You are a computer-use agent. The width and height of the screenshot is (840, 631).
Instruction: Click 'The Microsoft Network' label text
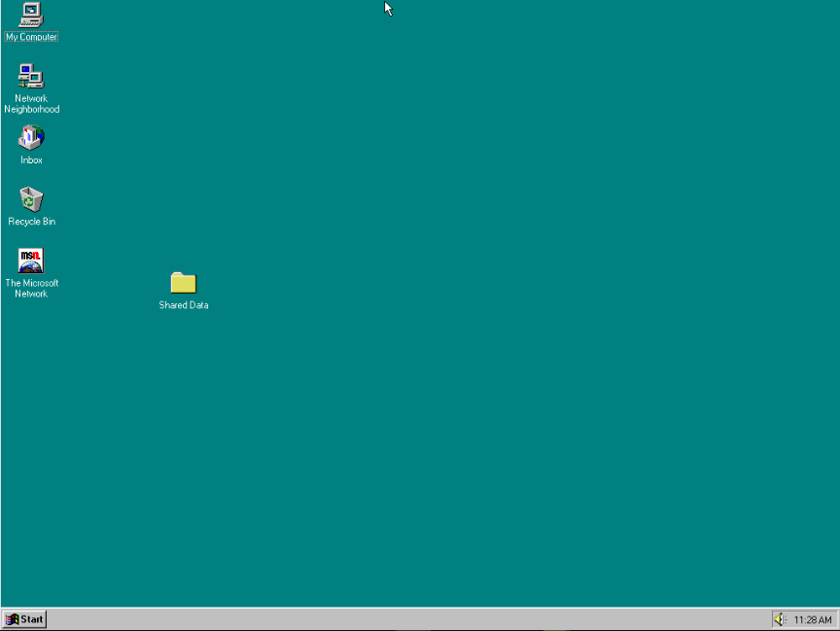click(x=32, y=288)
